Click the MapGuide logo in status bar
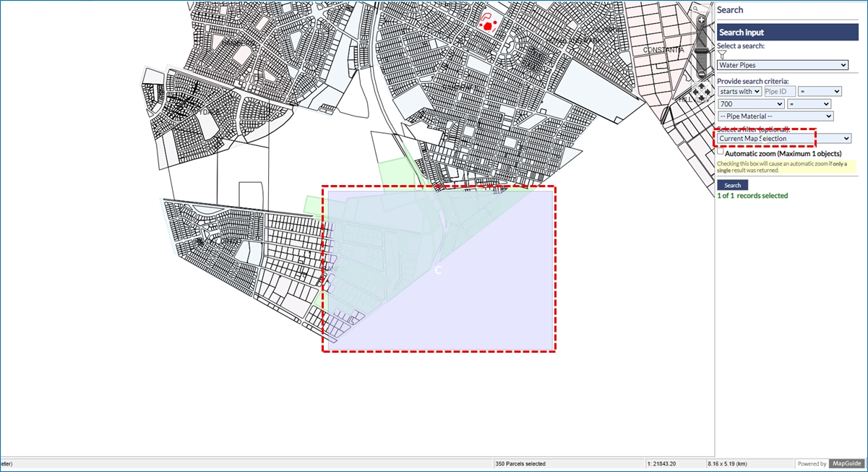This screenshot has height=472, width=868. pyautogui.click(x=846, y=463)
